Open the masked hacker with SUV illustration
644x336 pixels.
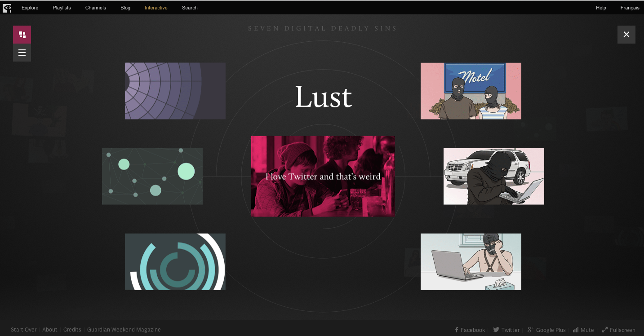(494, 176)
